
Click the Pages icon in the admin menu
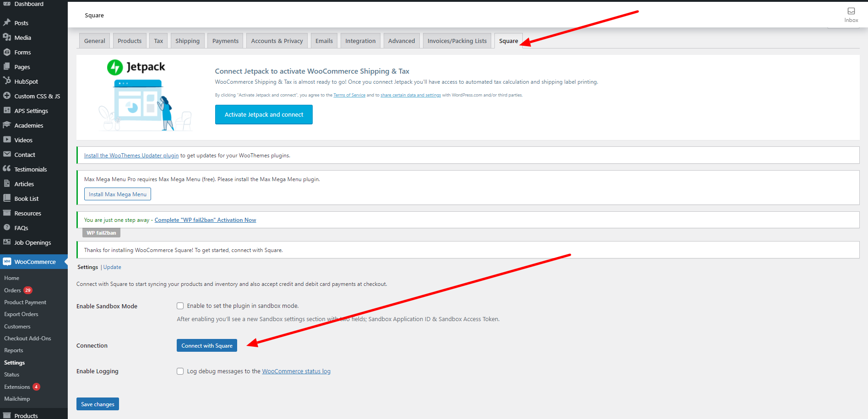pos(7,66)
